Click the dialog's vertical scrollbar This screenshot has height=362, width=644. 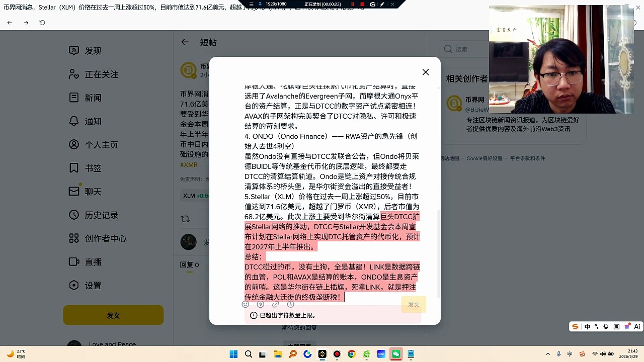438,254
